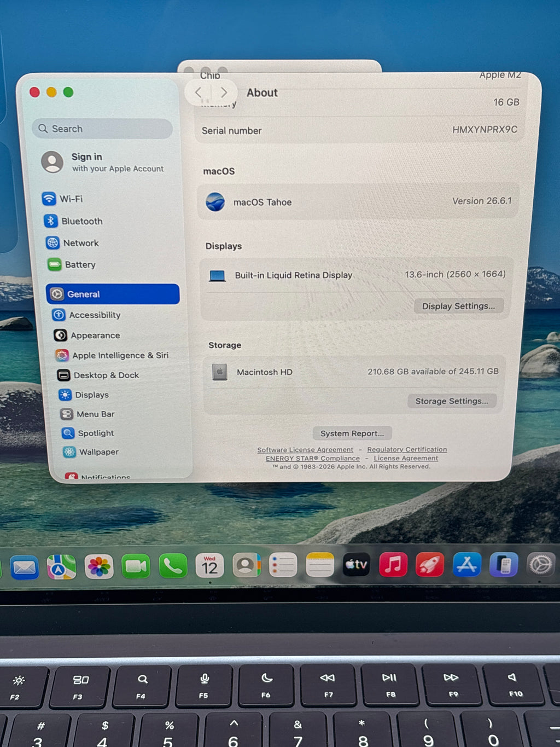
Task: Open Wi-Fi settings in sidebar
Action: (62, 199)
